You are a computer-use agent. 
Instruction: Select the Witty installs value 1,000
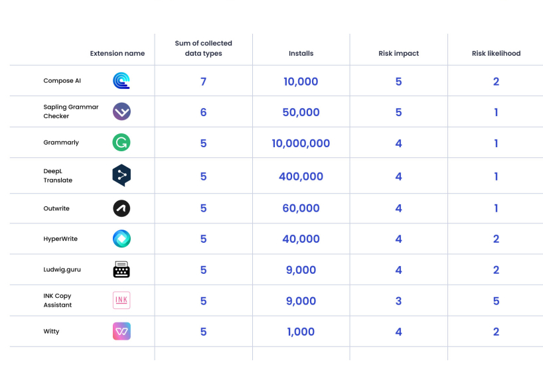301,332
